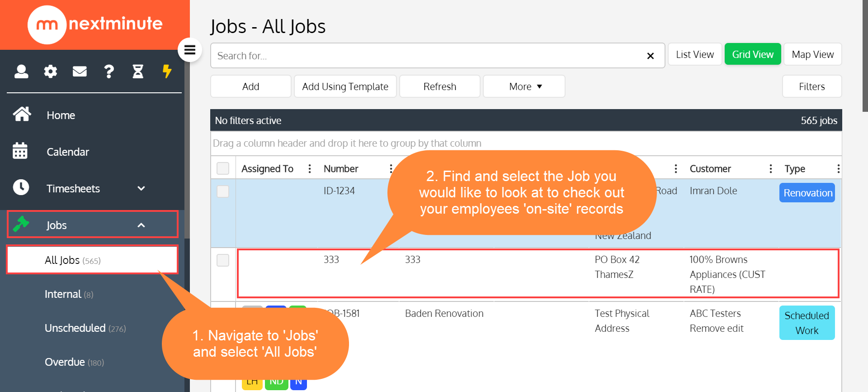Click the Timesheets clock icon
Screen dimensions: 868x392
coord(21,187)
